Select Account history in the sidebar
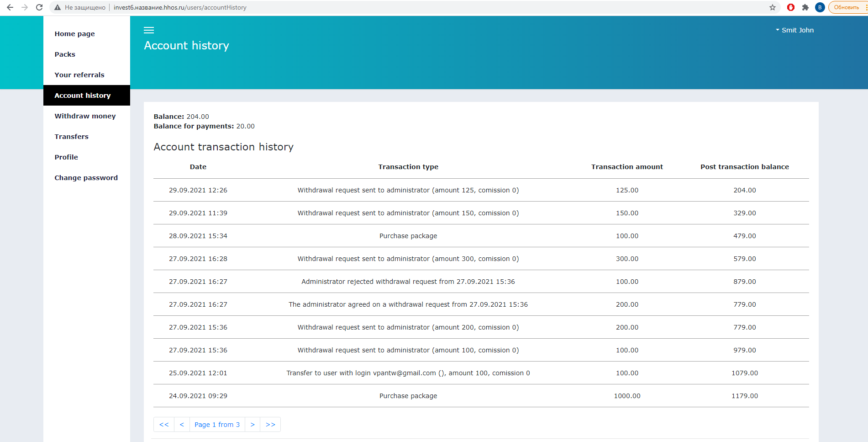Viewport: 868px width, 442px height. [x=87, y=96]
